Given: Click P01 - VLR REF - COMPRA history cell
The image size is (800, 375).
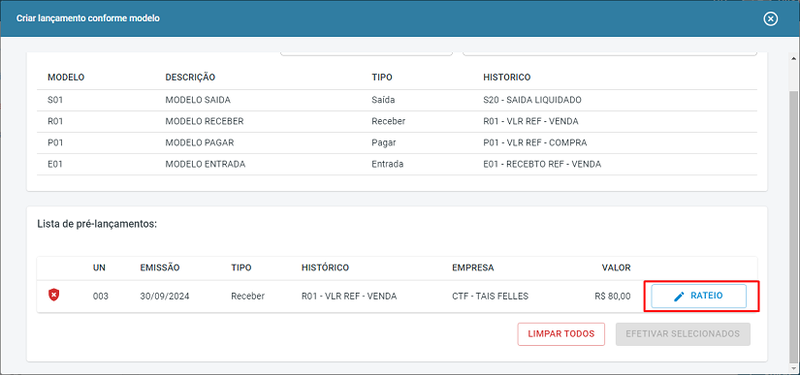Looking at the screenshot, I should 535,143.
